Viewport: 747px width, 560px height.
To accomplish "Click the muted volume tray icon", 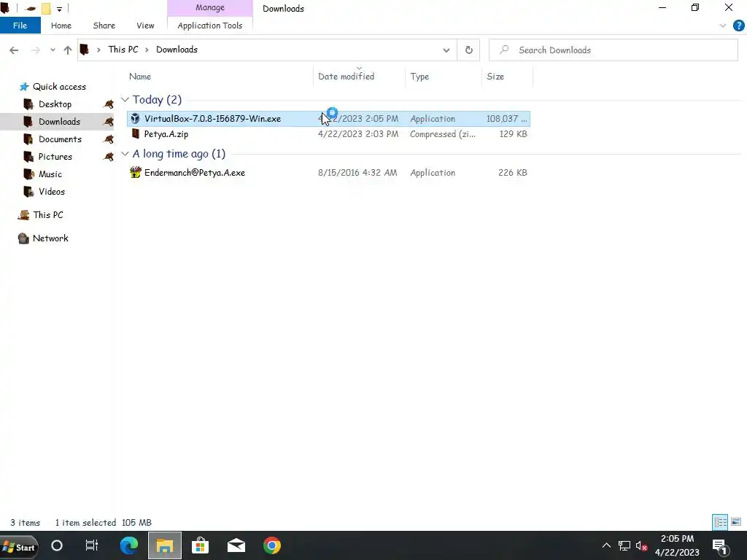I will (x=641, y=545).
